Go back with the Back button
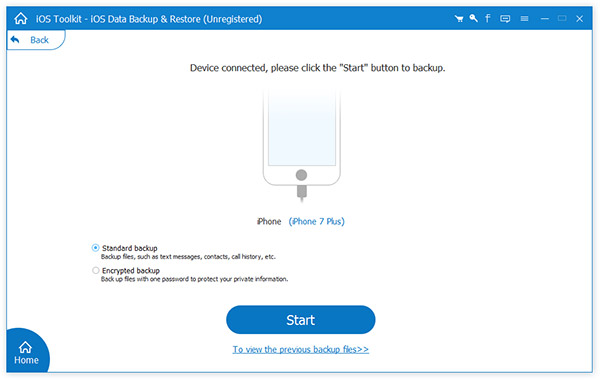Screen dimensions: 600x380 [x=35, y=40]
